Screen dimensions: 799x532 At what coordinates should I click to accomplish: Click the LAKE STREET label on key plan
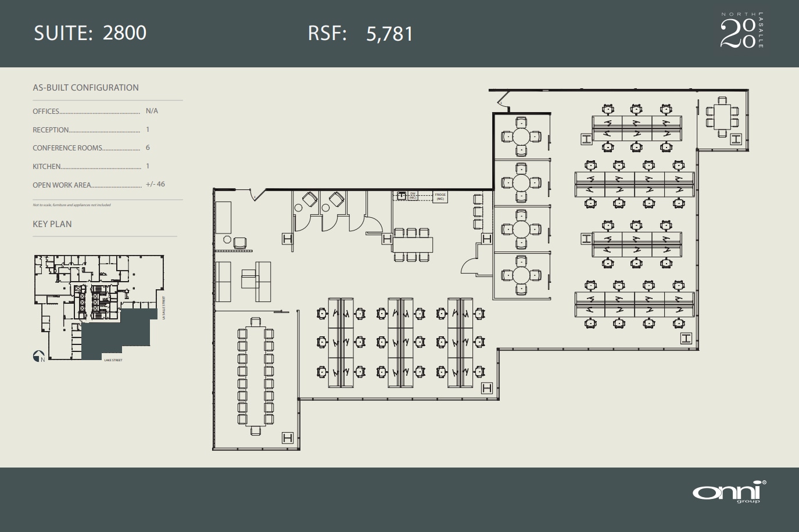tap(114, 360)
